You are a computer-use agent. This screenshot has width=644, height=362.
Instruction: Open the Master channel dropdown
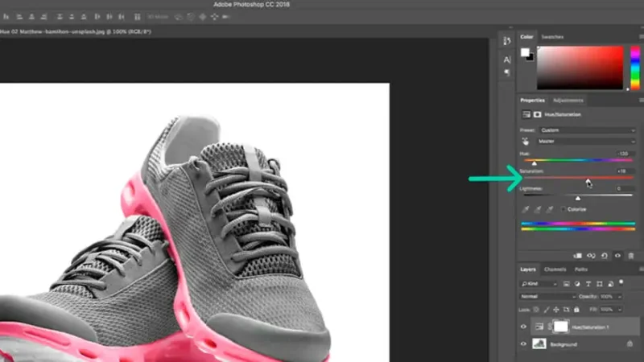[x=587, y=142]
